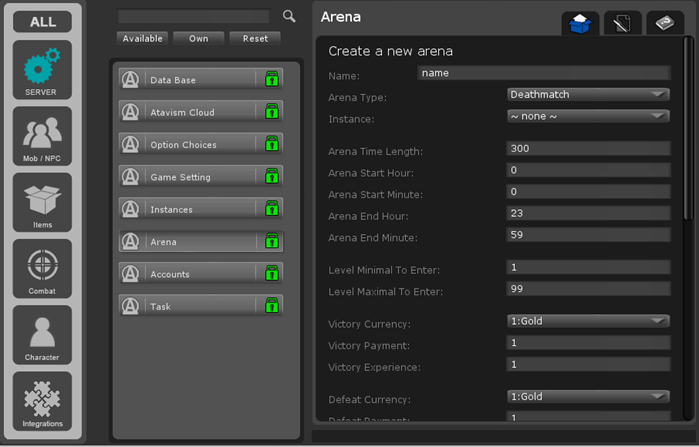The image size is (699, 447).
Task: Toggle the green lock on Data Base
Action: pyautogui.click(x=270, y=79)
